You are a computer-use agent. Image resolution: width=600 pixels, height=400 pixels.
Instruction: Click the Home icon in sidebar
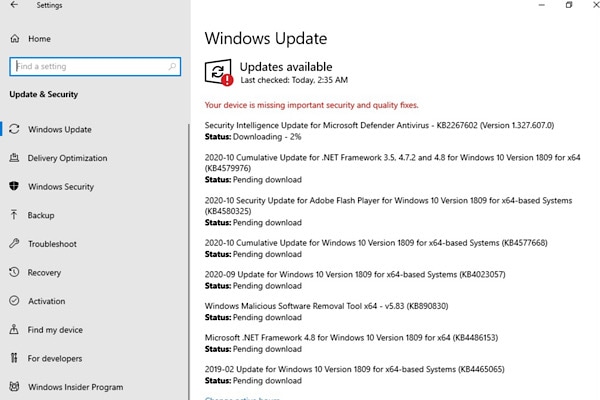(14, 39)
